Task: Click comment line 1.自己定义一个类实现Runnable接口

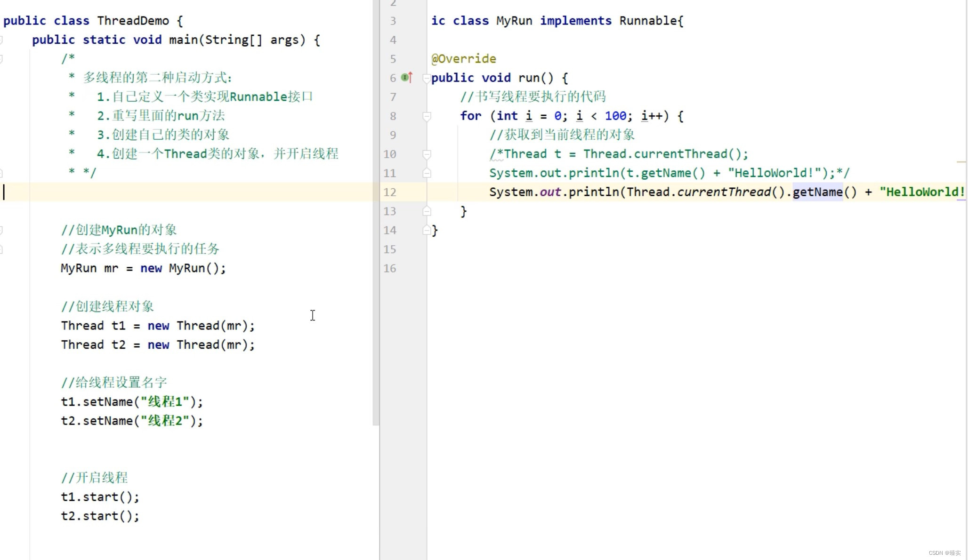Action: coord(205,97)
